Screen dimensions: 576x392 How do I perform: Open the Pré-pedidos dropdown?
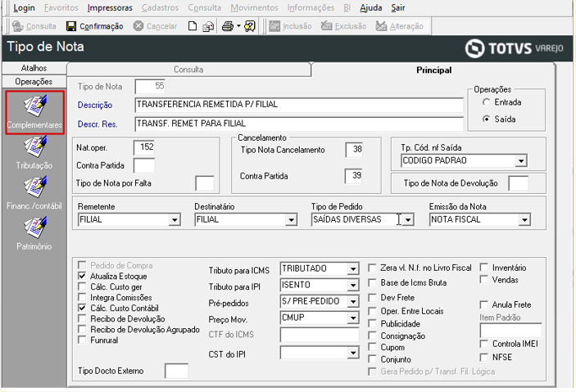353,301
